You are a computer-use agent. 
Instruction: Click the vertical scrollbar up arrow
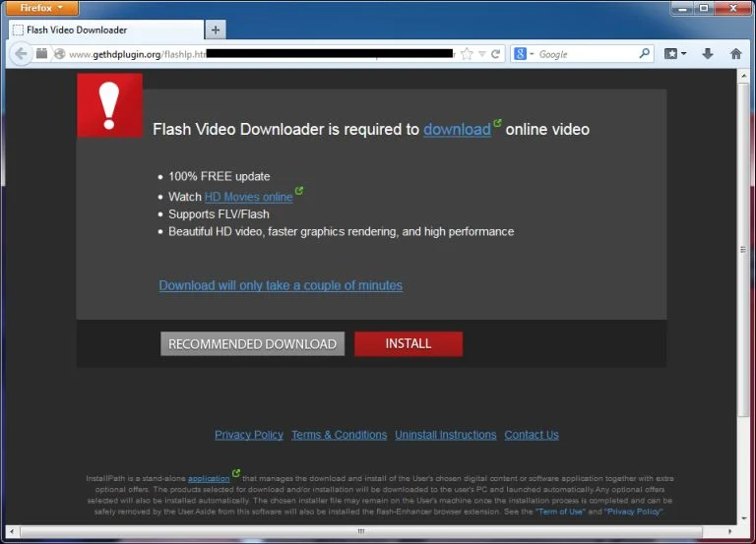coord(743,76)
